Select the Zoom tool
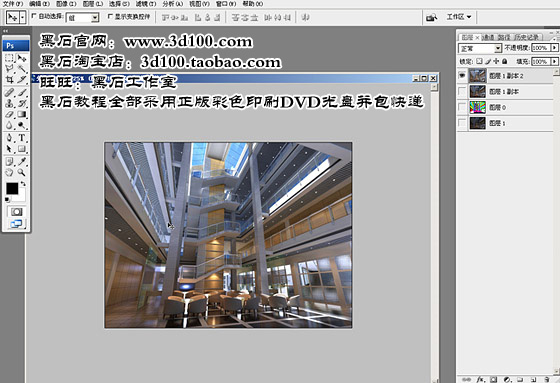 point(22,172)
